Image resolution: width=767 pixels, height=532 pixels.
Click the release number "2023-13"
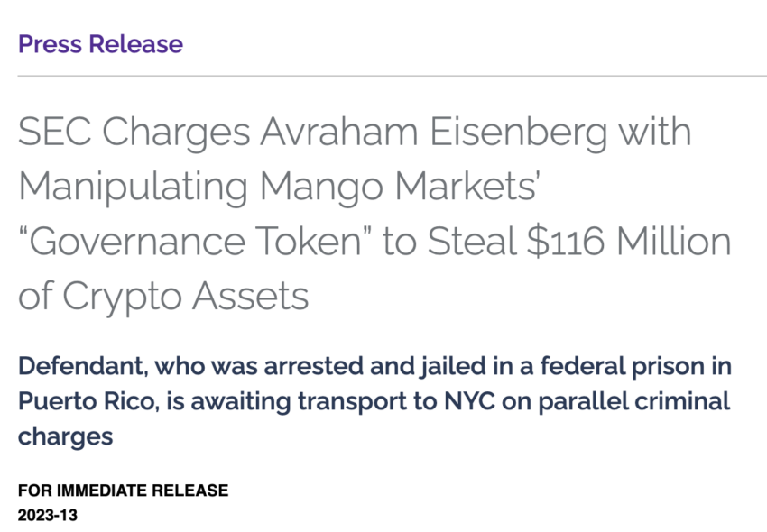(49, 517)
